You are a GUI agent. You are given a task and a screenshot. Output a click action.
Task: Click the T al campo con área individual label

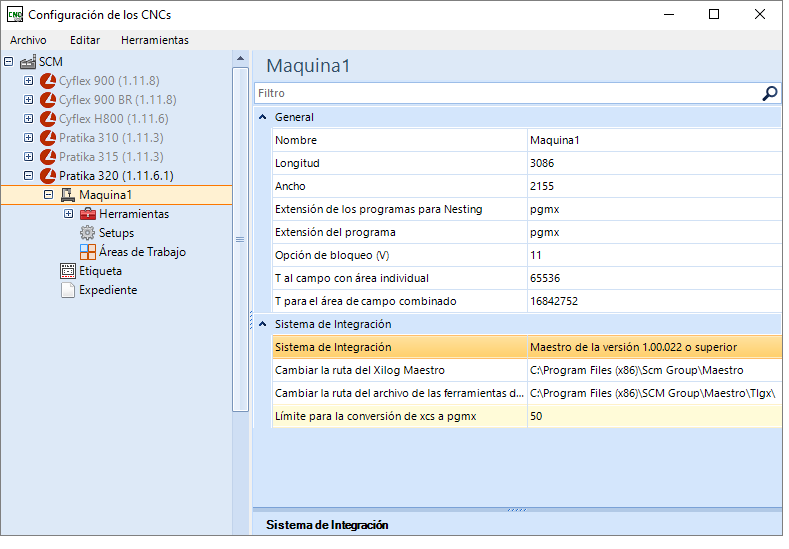click(x=352, y=279)
